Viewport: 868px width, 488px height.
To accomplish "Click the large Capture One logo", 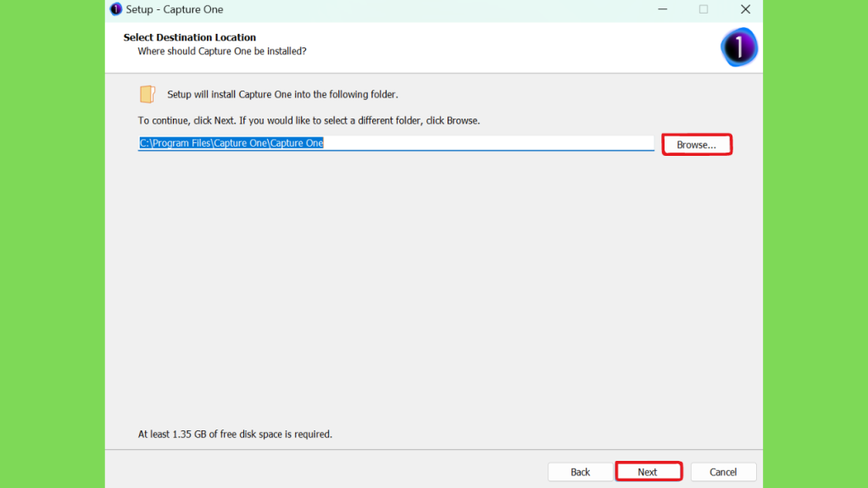I will click(739, 47).
